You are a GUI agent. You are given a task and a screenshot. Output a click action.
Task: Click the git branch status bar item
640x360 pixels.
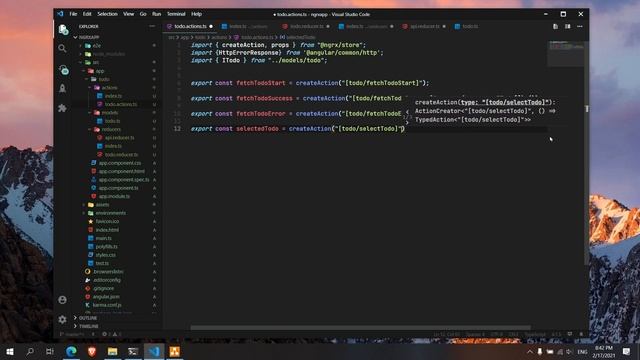[73, 334]
